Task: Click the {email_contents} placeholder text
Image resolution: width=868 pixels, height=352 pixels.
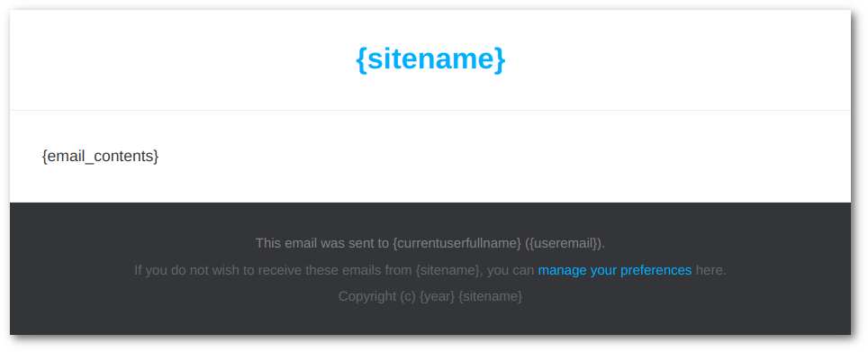Action: (100, 157)
